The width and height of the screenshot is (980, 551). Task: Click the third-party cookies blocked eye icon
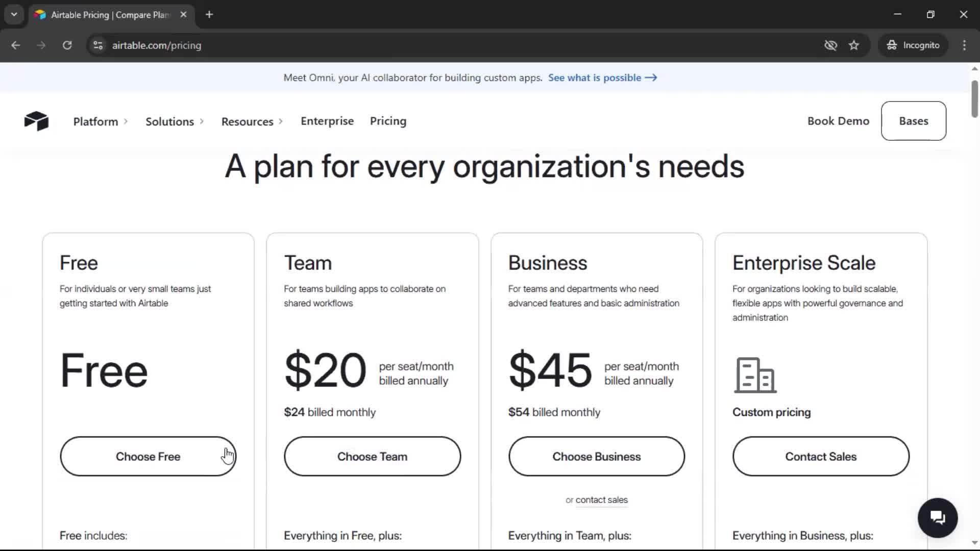click(831, 45)
